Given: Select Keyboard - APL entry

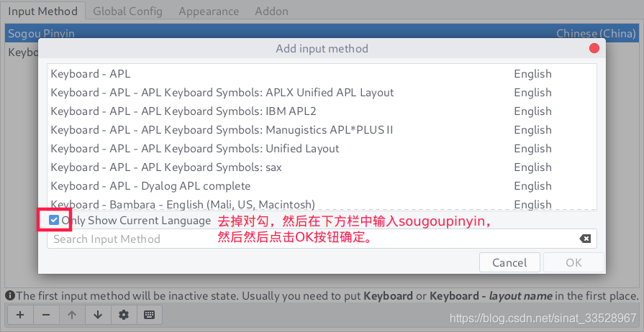Looking at the screenshot, I should 91,74.
